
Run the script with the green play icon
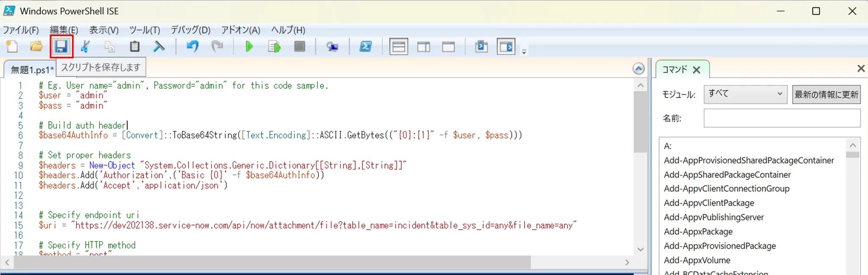click(x=249, y=46)
